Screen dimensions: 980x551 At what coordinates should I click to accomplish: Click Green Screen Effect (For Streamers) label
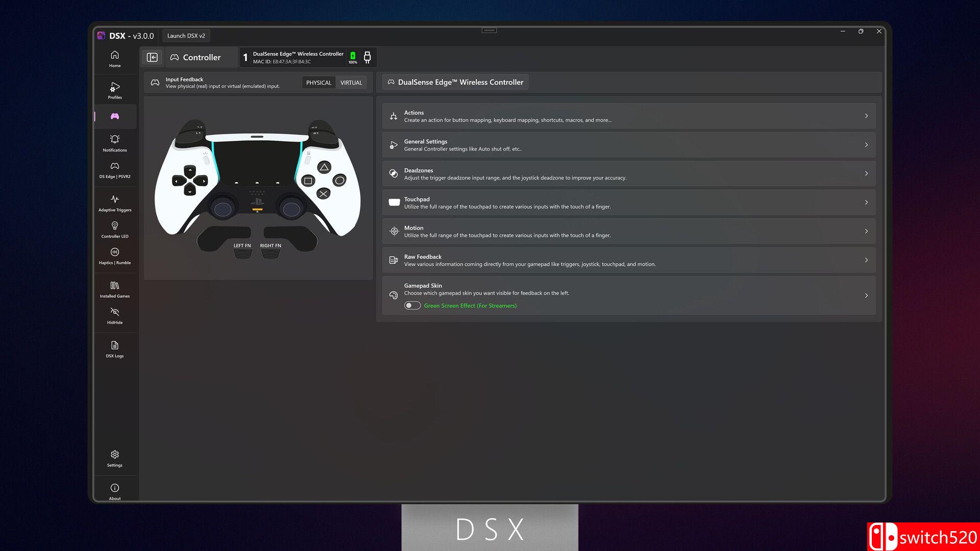[x=470, y=306]
